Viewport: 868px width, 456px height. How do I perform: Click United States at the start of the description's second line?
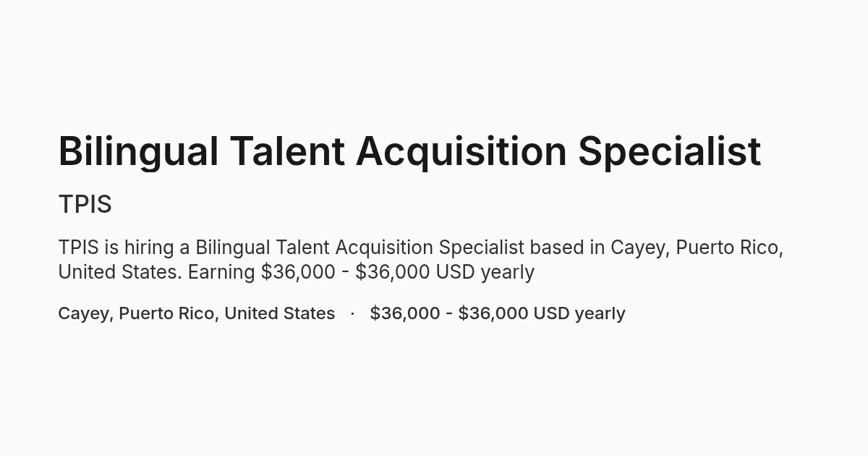tap(120, 272)
